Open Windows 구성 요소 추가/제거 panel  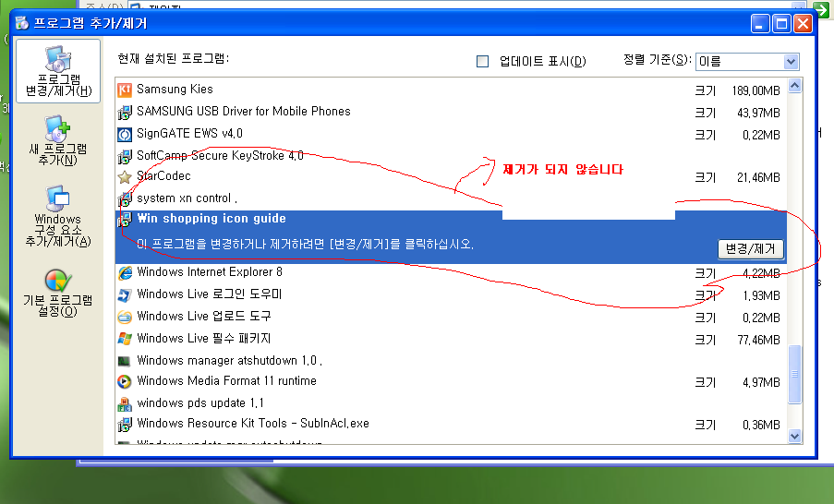(x=57, y=216)
